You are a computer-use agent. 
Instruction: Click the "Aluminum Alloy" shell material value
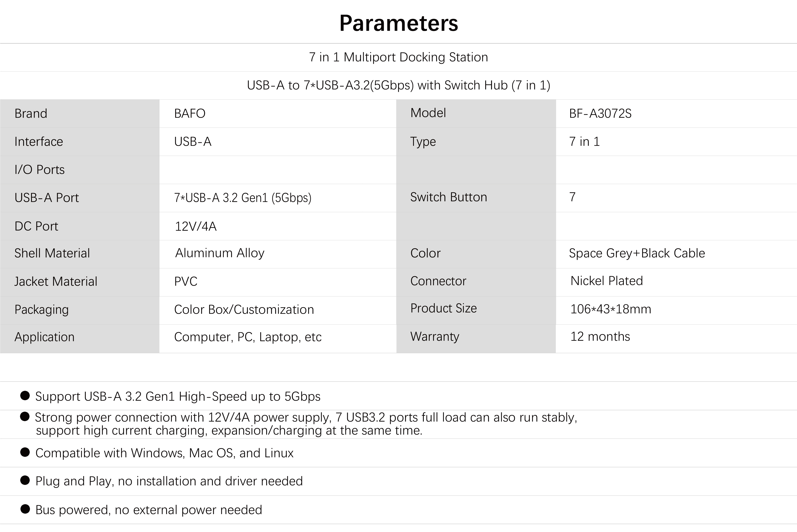pos(220,253)
